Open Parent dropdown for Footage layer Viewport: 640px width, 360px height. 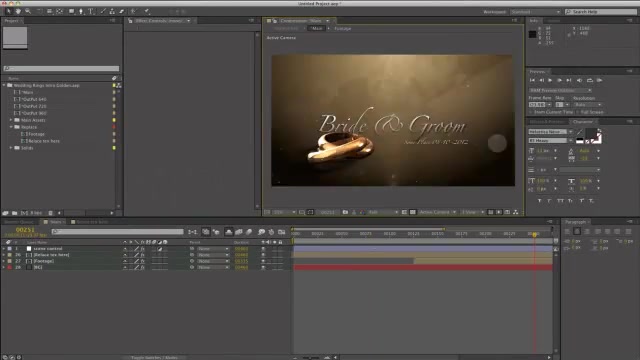coord(213,261)
